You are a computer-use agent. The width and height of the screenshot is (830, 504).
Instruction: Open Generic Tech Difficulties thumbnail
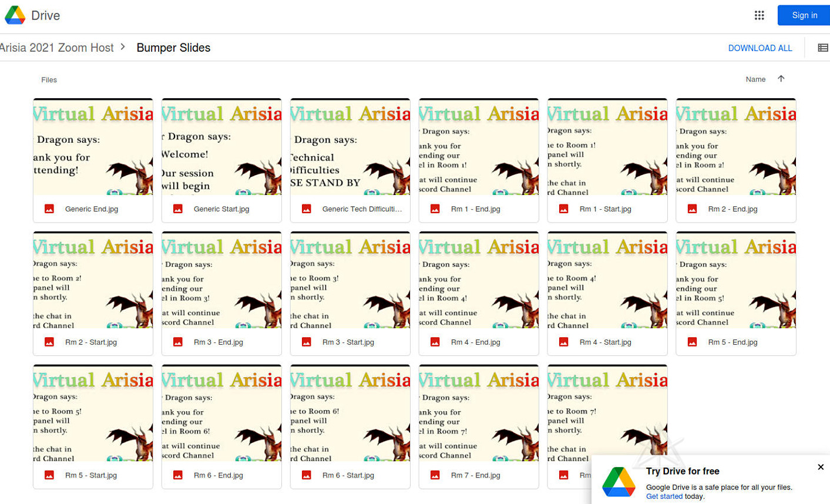[x=350, y=147]
